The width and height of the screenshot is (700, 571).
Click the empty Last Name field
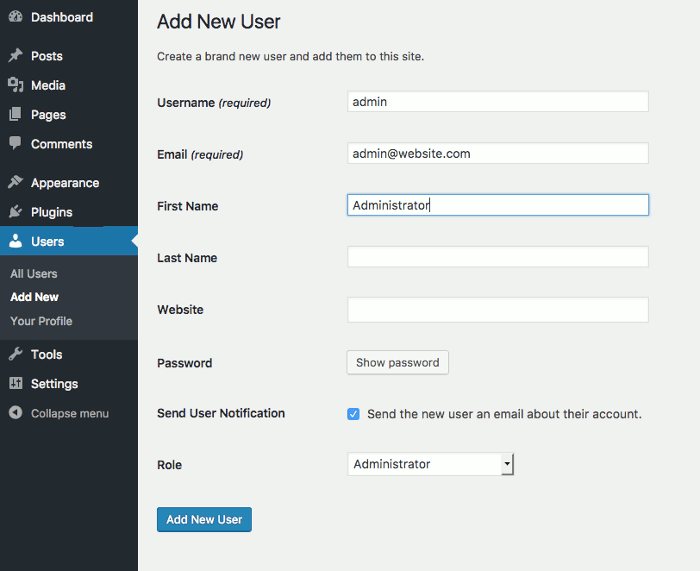click(498, 257)
